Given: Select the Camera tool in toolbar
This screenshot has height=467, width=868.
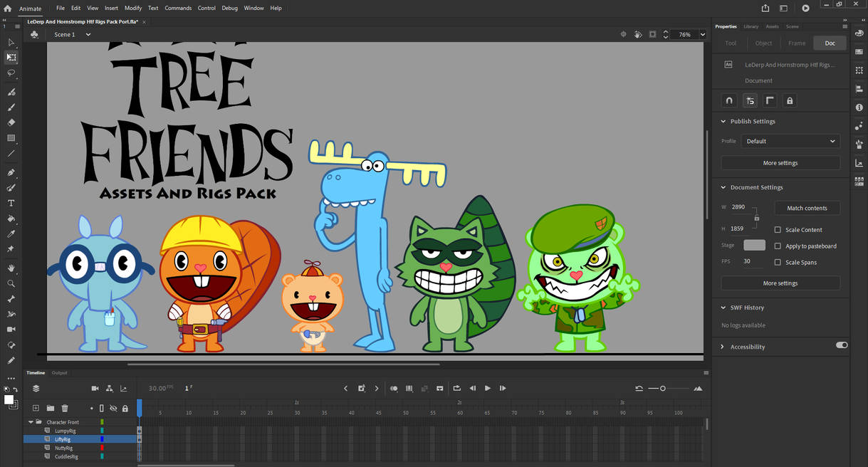Looking at the screenshot, I should (11, 330).
